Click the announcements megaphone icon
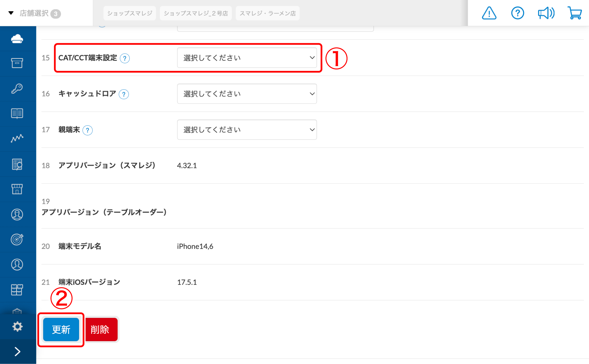Screen dimensions: 589x364 [x=546, y=13]
